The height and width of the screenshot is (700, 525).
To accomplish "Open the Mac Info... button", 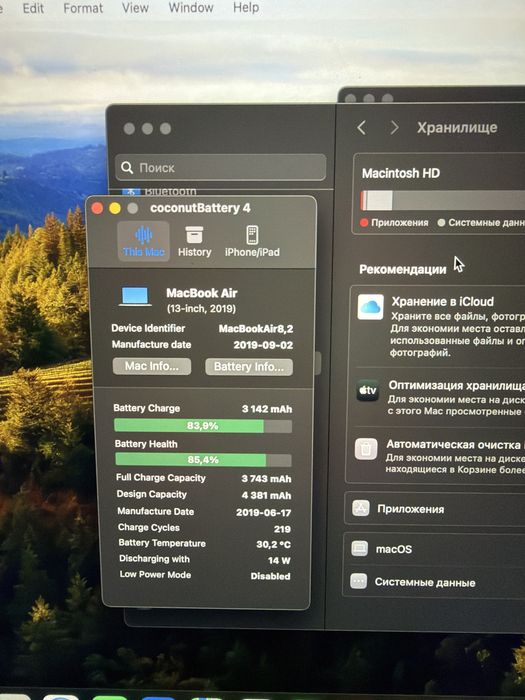I will click(152, 366).
